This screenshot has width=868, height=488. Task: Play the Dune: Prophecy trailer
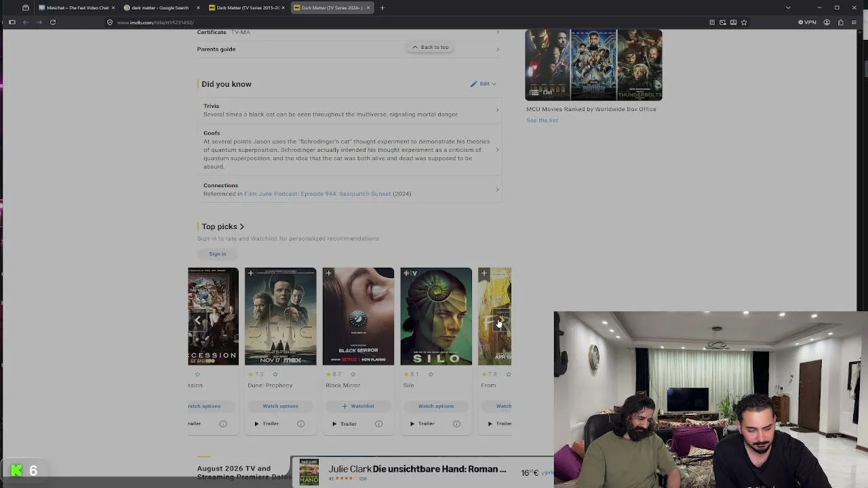tap(267, 424)
